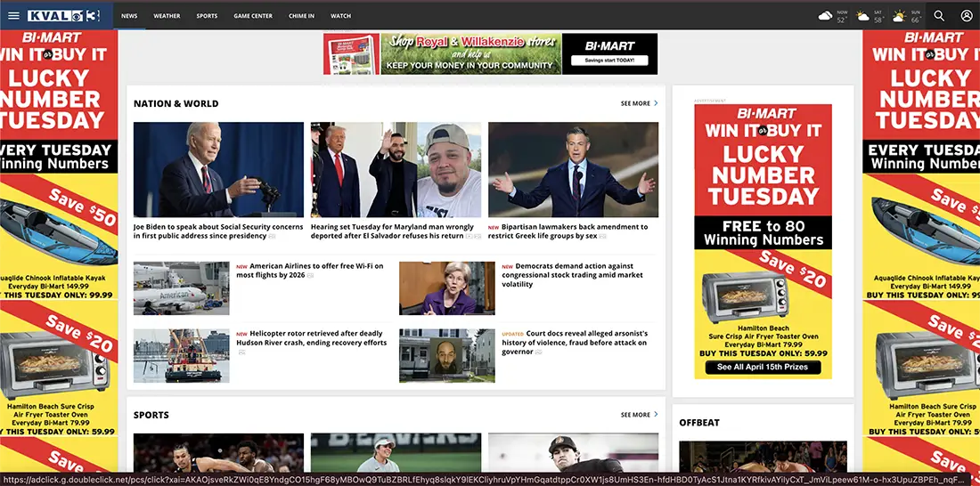
Task: Click the arsonist mugshot house thumbnail
Action: [447, 355]
